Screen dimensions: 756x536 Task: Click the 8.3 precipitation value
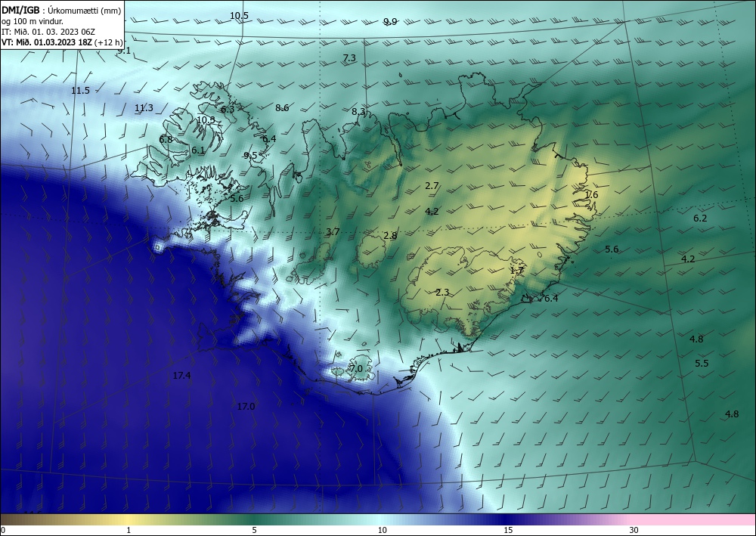[x=358, y=111]
